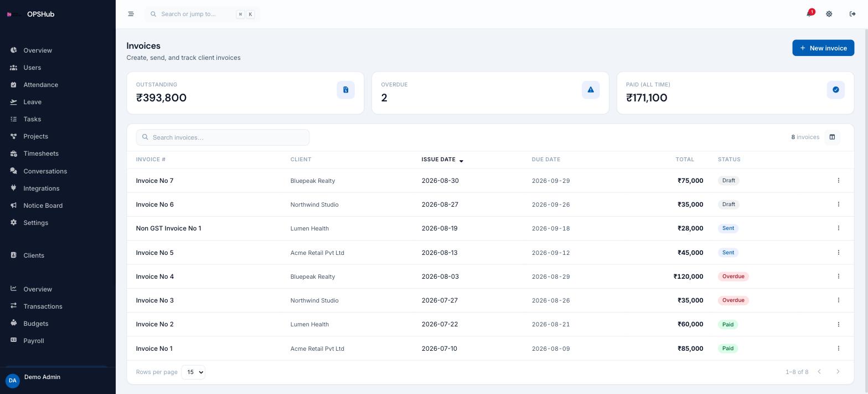This screenshot has width=868, height=394.
Task: Open row actions for Invoice No 6
Action: [838, 204]
